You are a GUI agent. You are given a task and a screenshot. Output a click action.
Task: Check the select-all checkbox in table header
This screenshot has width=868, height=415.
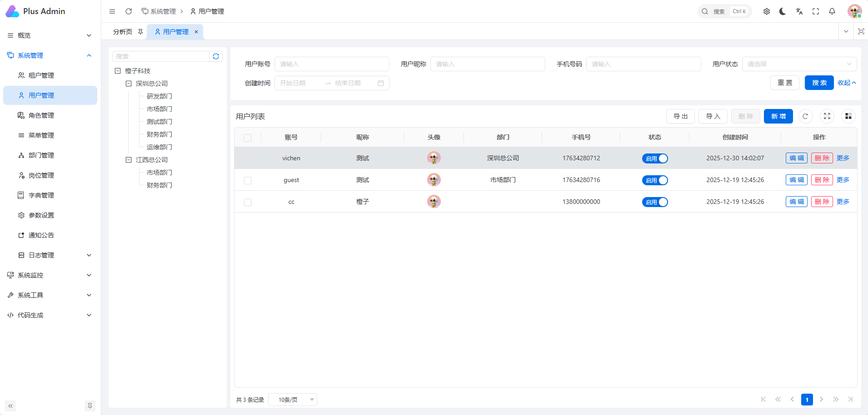pos(248,138)
